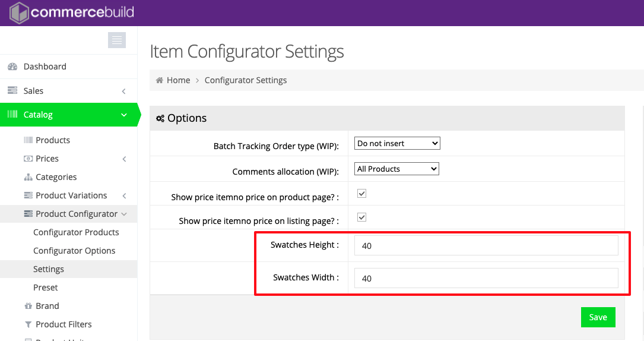Click the Brand gift icon
This screenshot has height=341, width=644.
tap(28, 306)
